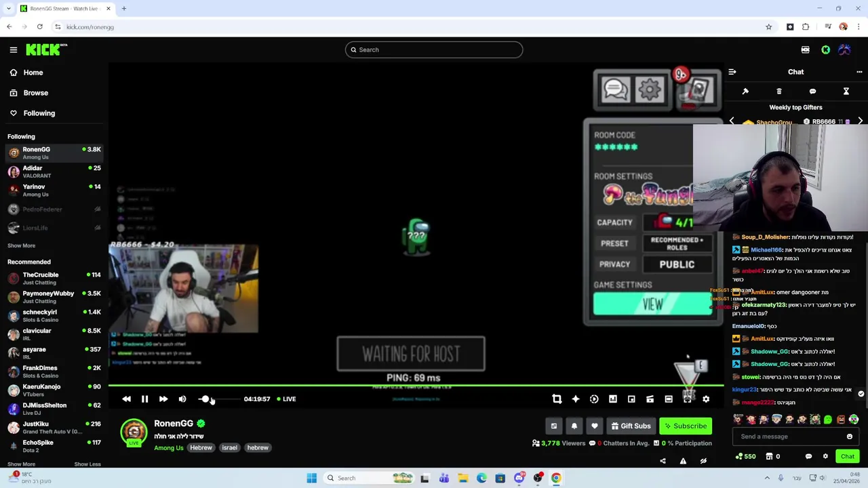The image size is (868, 488).
Task: Open RonenGG's profile avatar
Action: [x=134, y=432]
